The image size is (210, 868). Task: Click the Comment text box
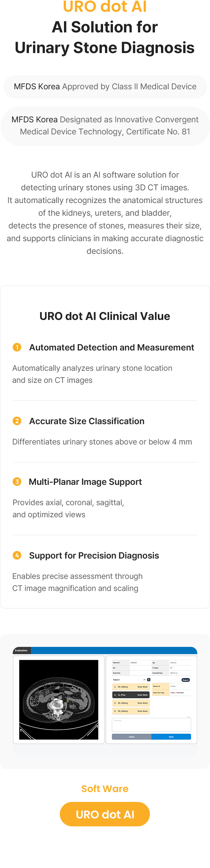click(x=151, y=724)
